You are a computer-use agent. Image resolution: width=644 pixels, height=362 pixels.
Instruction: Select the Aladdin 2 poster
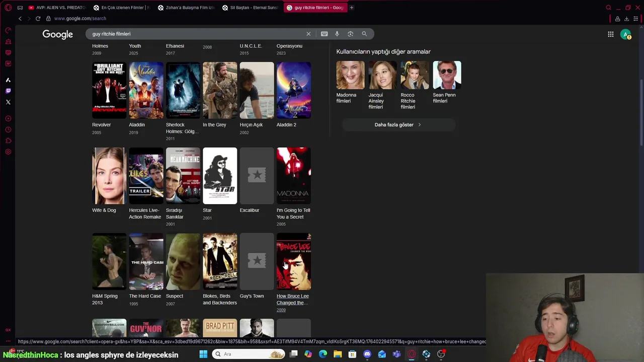pos(294,90)
